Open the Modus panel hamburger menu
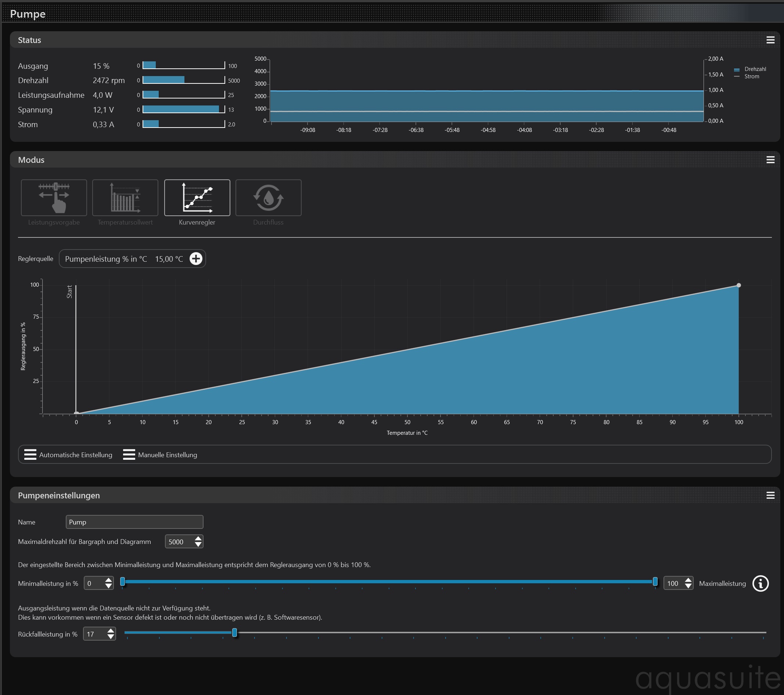Image resolution: width=784 pixels, height=695 pixels. point(770,160)
